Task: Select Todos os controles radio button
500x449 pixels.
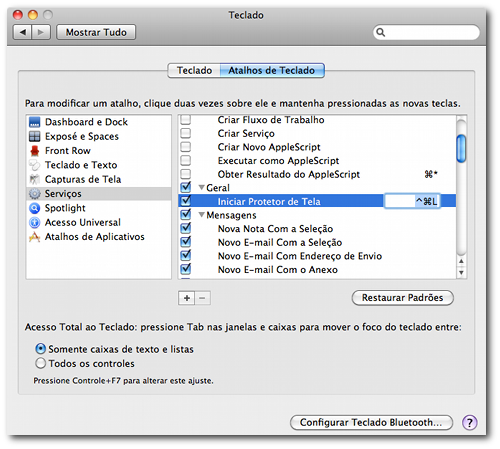Action: [40, 363]
